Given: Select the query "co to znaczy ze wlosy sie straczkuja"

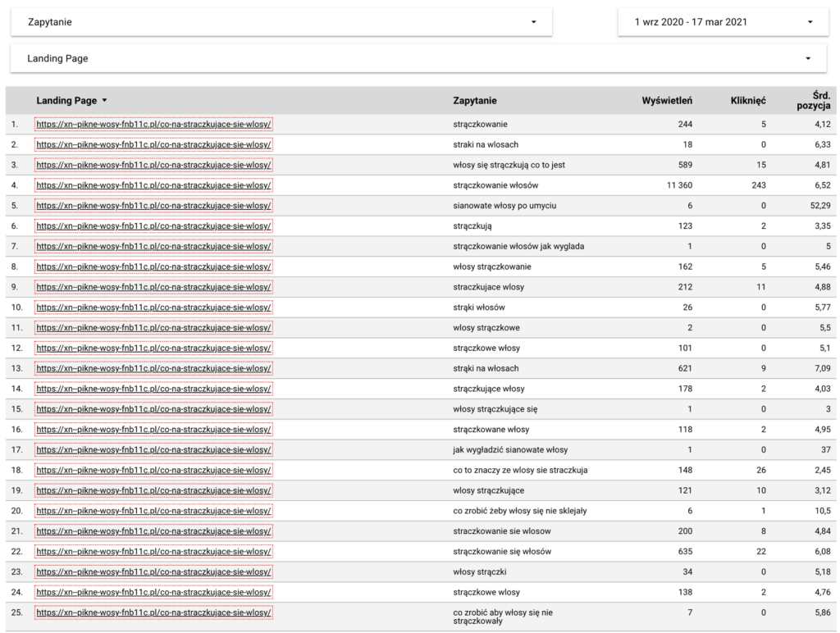Looking at the screenshot, I should [x=520, y=470].
